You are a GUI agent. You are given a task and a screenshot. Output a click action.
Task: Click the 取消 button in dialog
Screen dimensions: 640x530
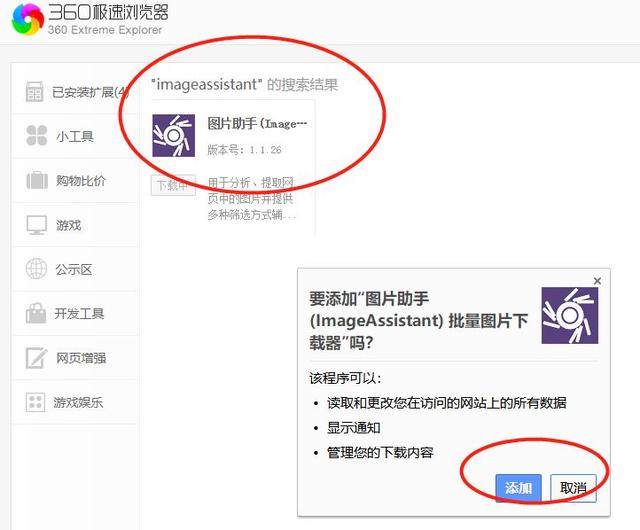[x=573, y=488]
